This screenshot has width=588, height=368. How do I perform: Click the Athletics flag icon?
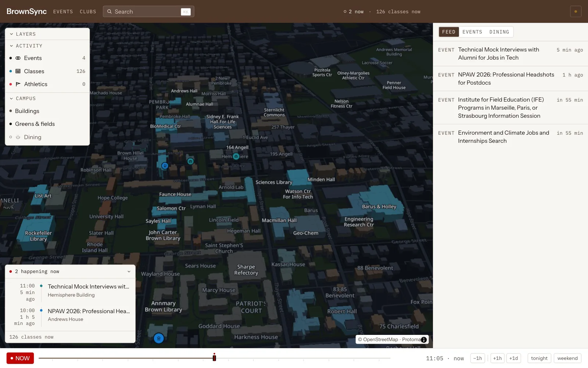pos(18,84)
